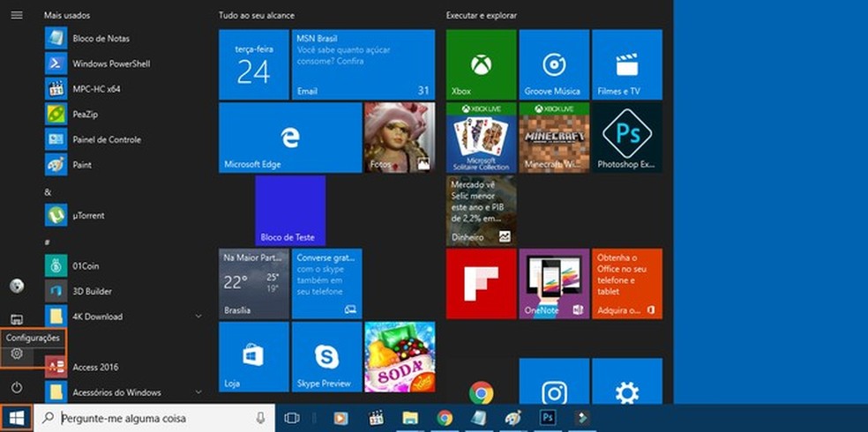Switch to Chrome from the taskbar

[x=445, y=418]
